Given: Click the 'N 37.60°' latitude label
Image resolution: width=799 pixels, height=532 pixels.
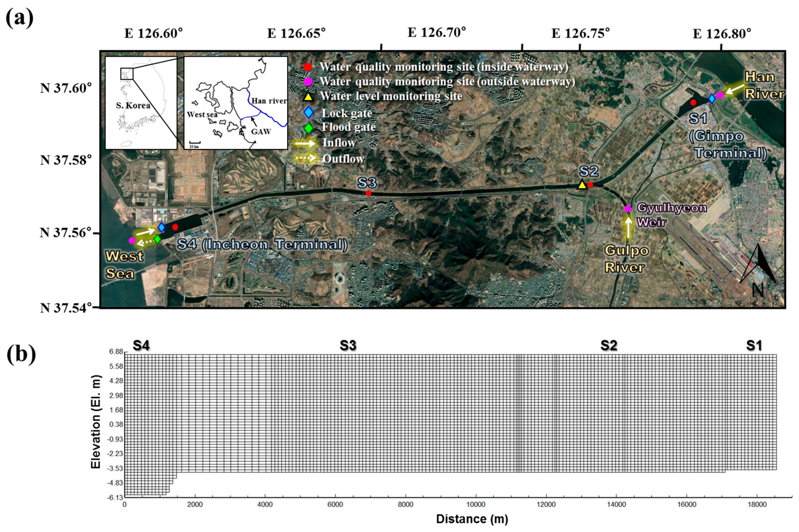Looking at the screenshot, I should pyautogui.click(x=66, y=88).
